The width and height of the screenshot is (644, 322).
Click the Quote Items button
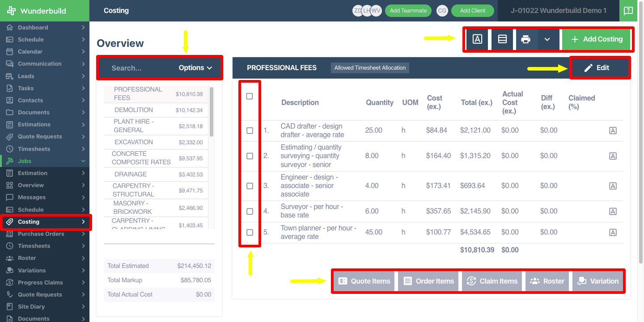[364, 281]
